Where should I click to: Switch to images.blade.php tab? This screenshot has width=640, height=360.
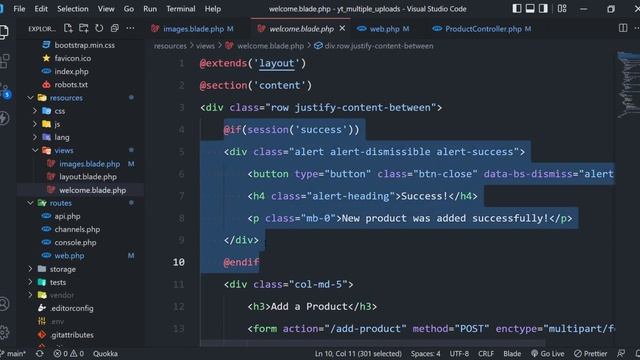[x=192, y=29]
